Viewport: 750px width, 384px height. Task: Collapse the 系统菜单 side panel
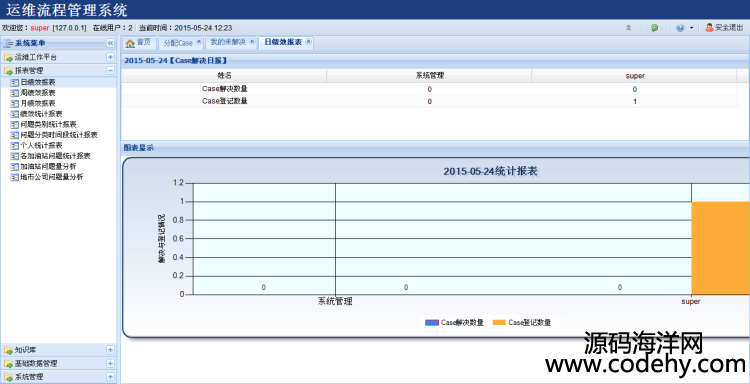click(x=110, y=43)
